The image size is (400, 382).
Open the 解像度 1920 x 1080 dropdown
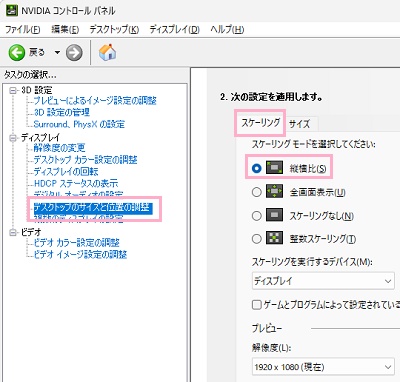pyautogui.click(x=323, y=367)
